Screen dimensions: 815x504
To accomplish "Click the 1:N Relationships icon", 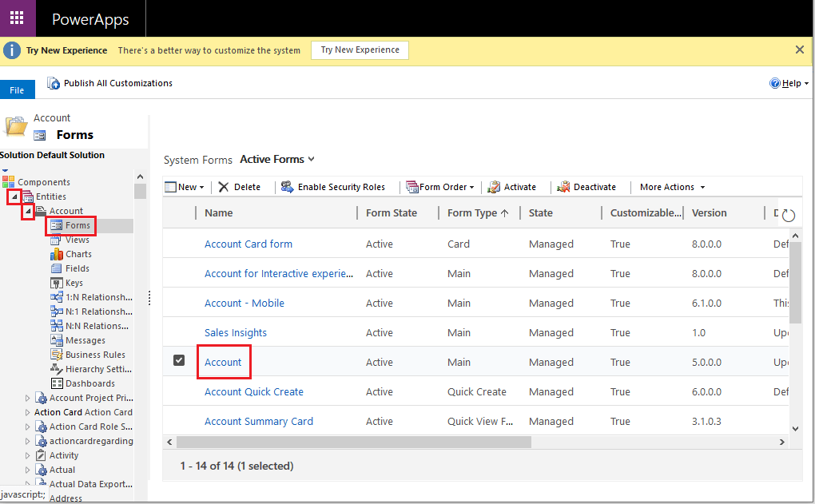I will 56,297.
